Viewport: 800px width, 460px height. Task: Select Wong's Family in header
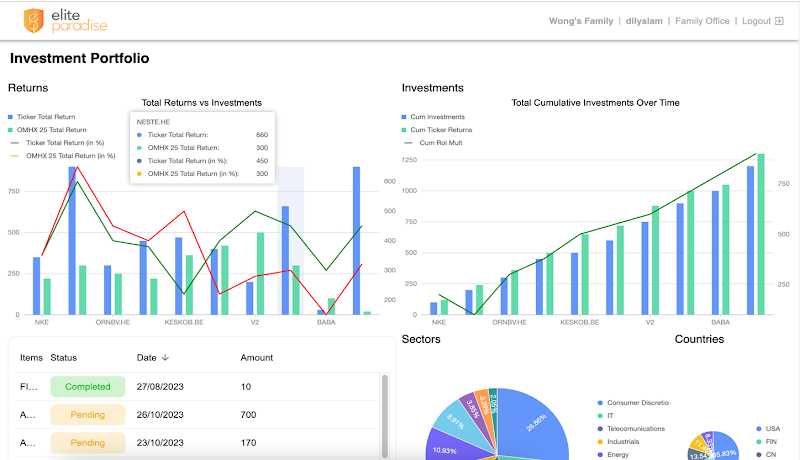pos(583,21)
